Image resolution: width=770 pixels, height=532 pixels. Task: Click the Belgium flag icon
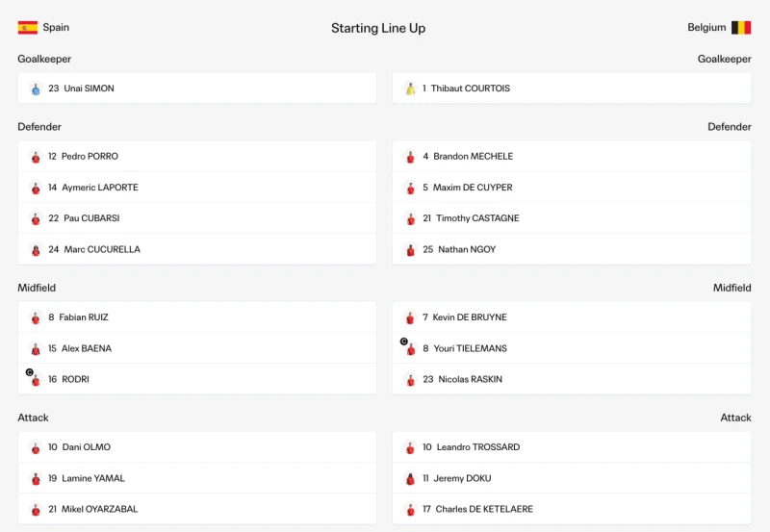[741, 28]
